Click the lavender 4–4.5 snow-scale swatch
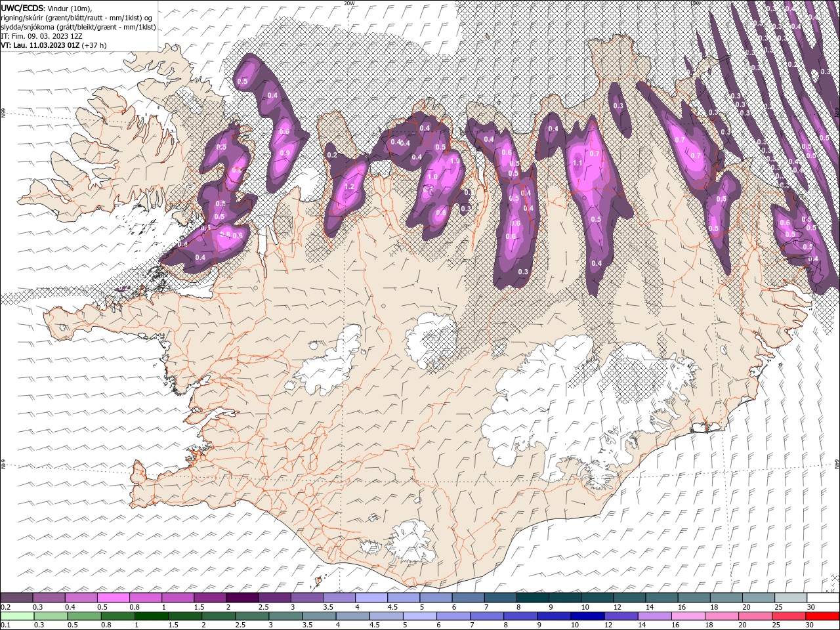The image size is (840, 630). tap(371, 598)
